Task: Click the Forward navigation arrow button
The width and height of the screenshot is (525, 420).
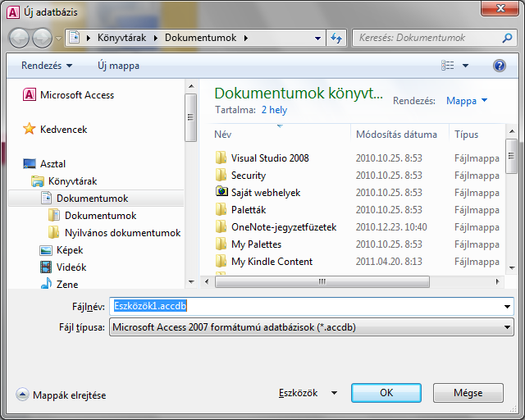Action: coord(42,38)
